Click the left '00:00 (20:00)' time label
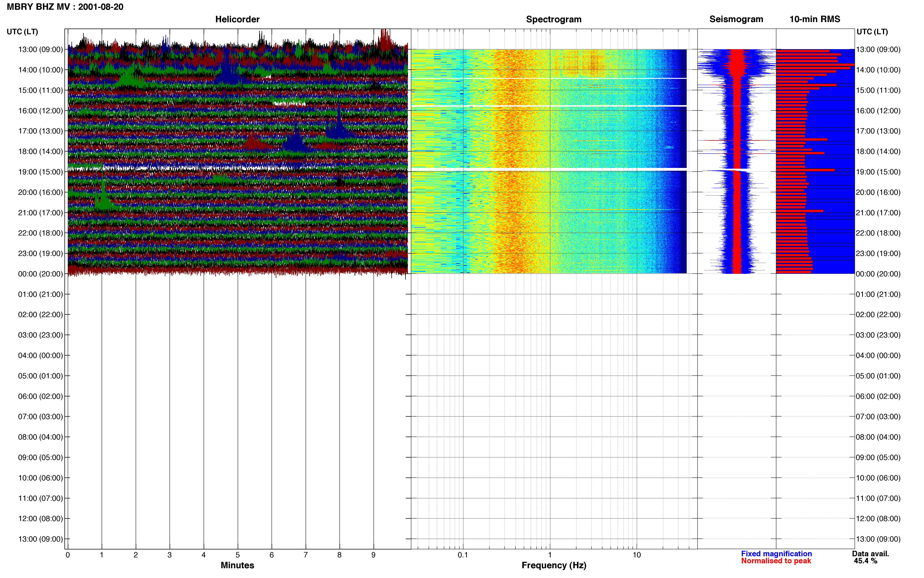Viewport: 924px width, 578px height. [x=41, y=274]
